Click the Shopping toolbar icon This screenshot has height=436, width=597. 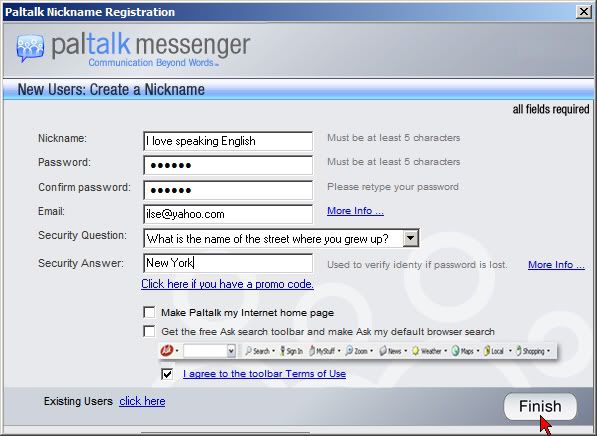pyautogui.click(x=519, y=351)
